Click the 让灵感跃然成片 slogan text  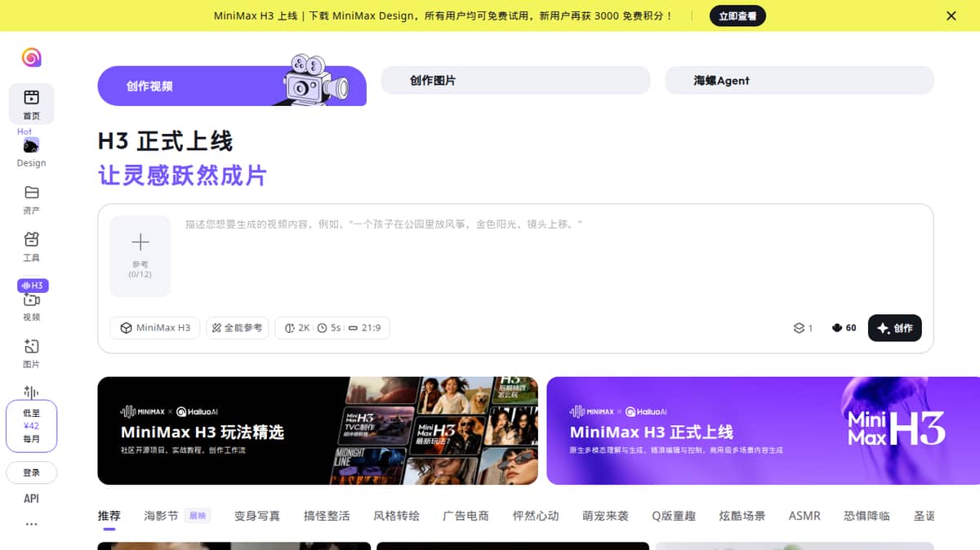[x=182, y=175]
